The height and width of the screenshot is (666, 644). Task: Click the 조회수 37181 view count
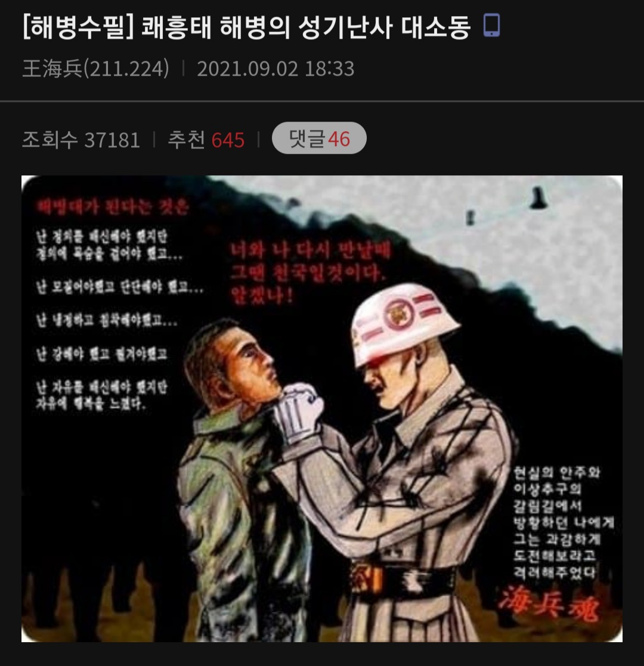80,140
